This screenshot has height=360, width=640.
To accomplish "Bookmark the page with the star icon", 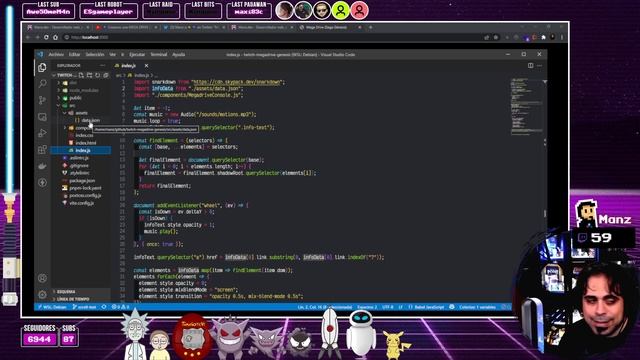I will [496, 37].
